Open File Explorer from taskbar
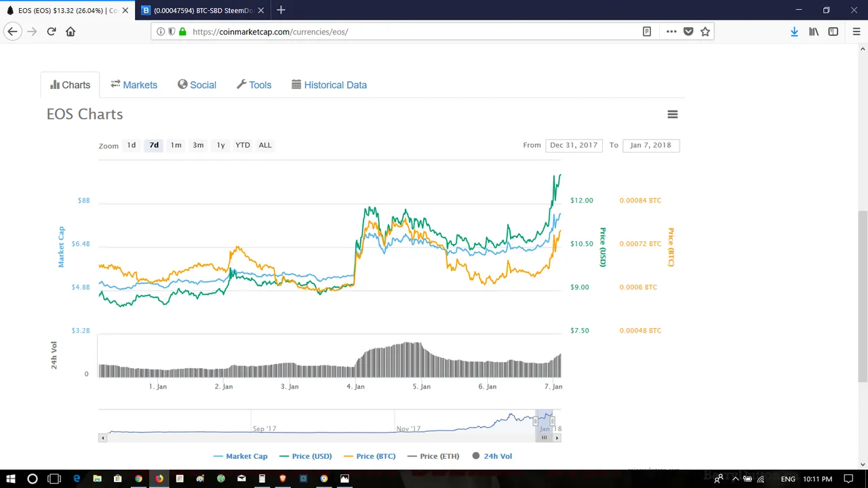This screenshot has height=488, width=868. point(97,479)
